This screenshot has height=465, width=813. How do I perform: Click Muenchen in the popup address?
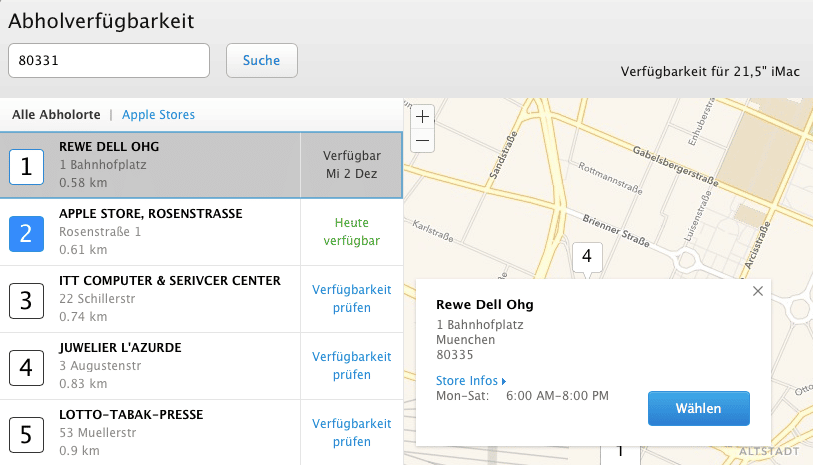(465, 340)
